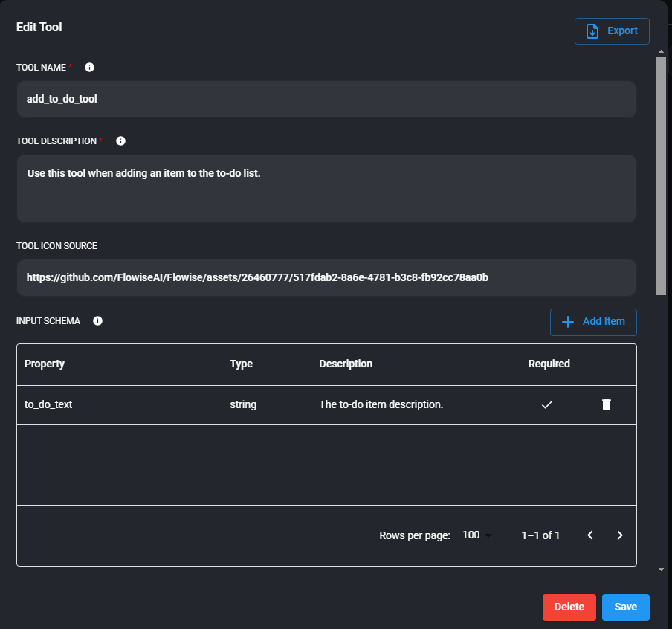This screenshot has width=672, height=629.
Task: Toggle the Required checkmark for to_do_text
Action: 547,404
